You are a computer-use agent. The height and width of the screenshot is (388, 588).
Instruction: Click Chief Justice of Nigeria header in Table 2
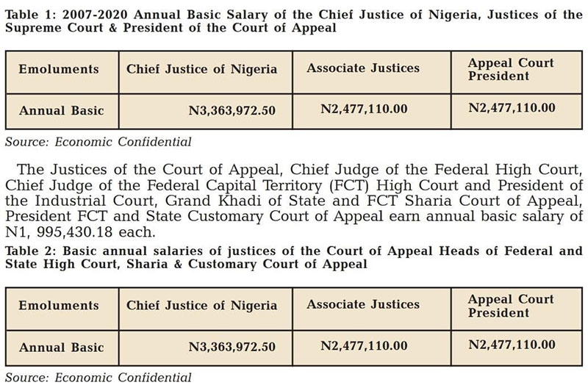pyautogui.click(x=201, y=306)
